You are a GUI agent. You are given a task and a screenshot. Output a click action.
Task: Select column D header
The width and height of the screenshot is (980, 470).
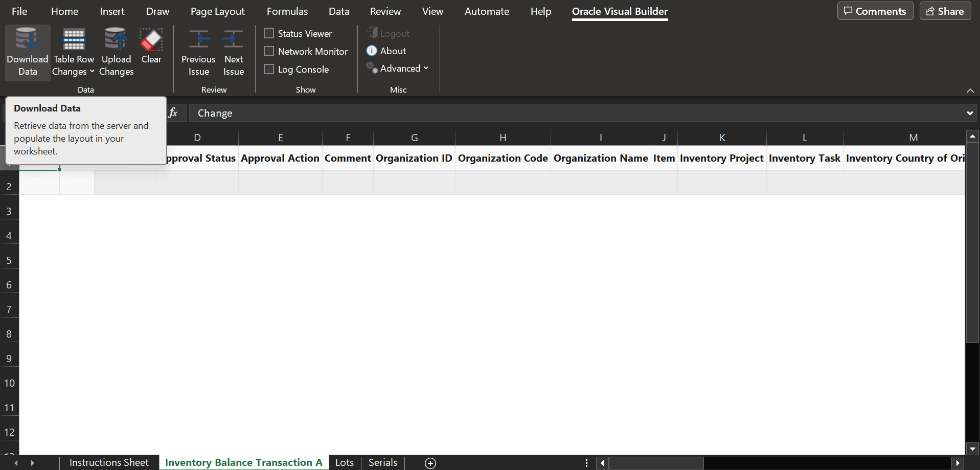tap(197, 138)
